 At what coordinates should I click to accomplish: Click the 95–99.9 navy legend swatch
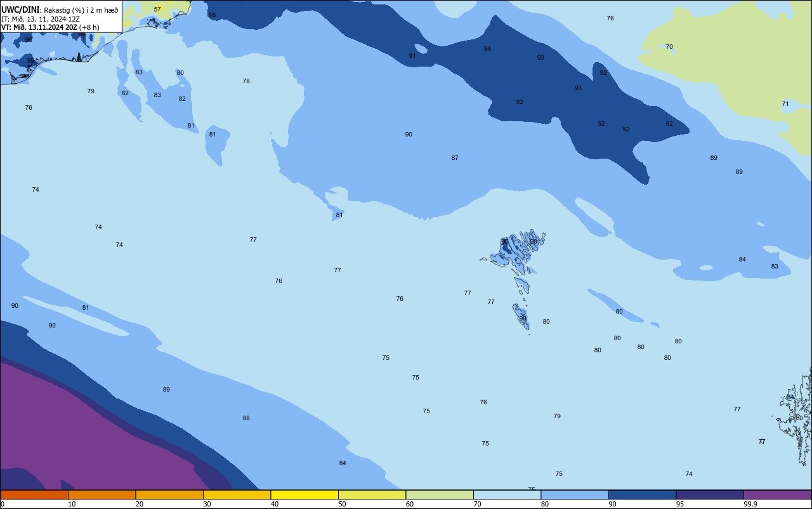click(x=710, y=494)
